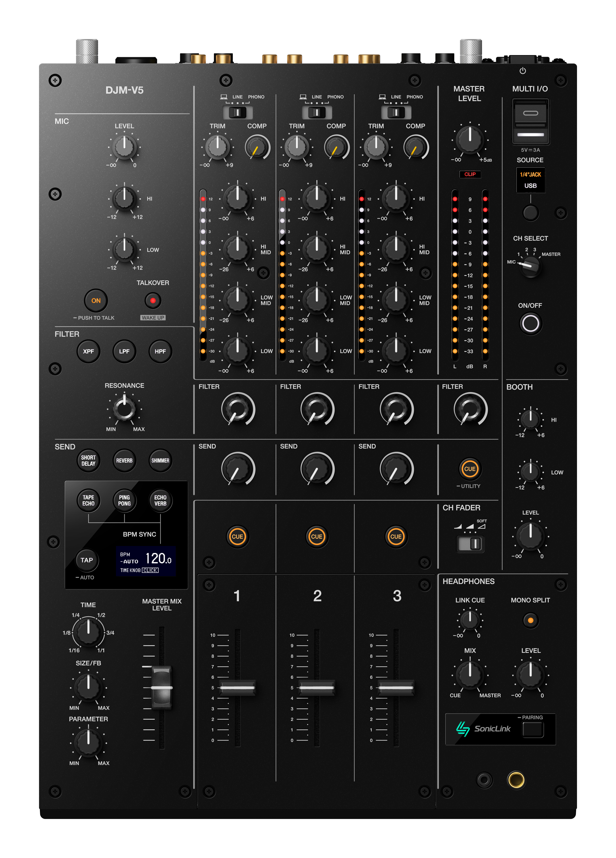616x858 pixels.
Task: Click the USB-C Multi I/O port
Action: coord(530,113)
